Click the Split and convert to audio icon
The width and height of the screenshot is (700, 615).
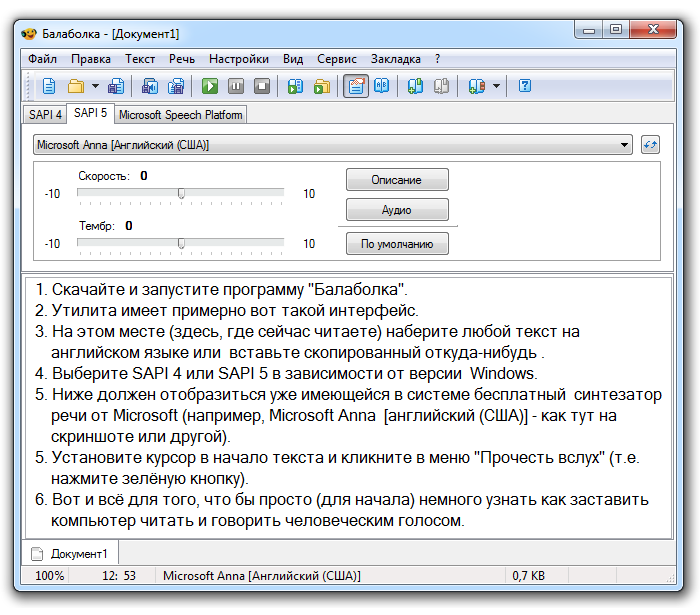pos(176,86)
